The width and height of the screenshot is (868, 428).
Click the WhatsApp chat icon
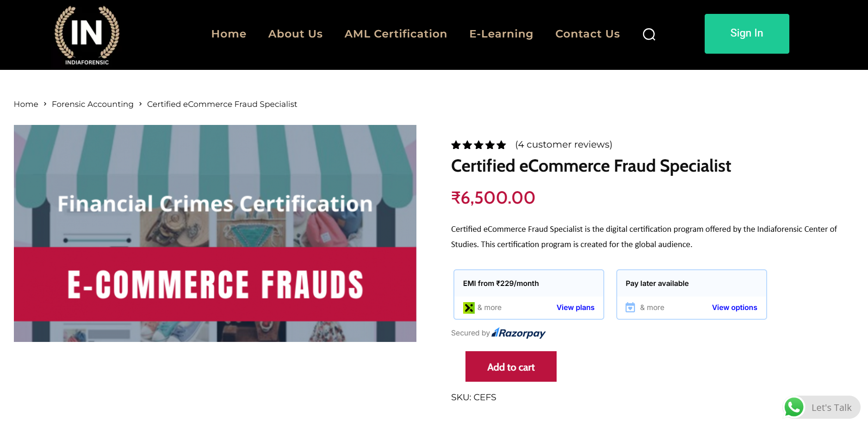click(794, 407)
